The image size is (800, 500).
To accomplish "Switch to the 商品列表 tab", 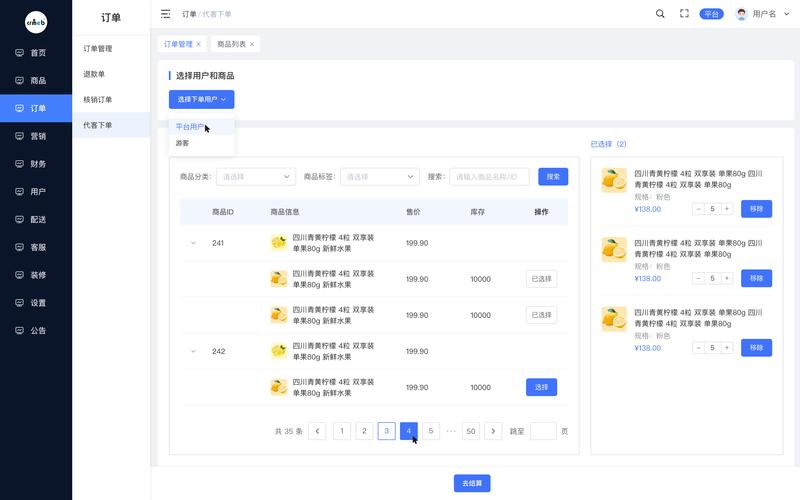I will [x=230, y=44].
